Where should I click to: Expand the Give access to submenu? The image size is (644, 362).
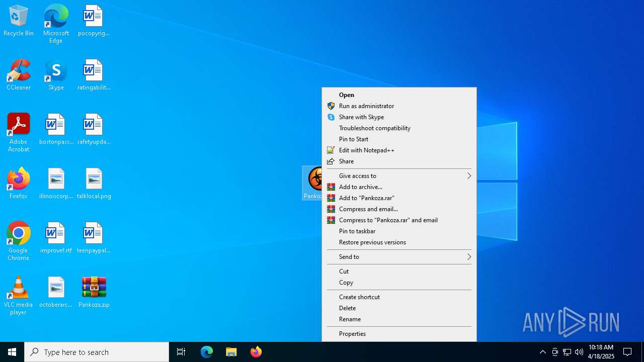(399, 176)
